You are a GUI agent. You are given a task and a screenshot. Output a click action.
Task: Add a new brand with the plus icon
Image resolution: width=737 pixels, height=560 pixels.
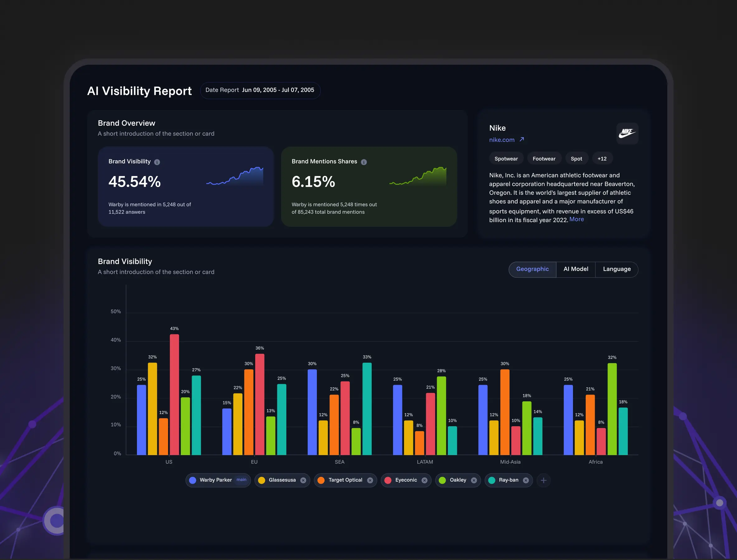click(x=544, y=480)
